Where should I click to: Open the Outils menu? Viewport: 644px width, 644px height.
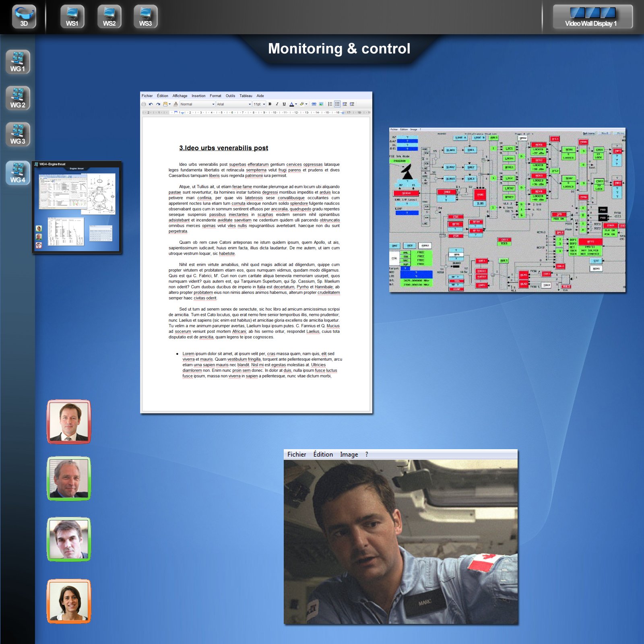(x=230, y=96)
